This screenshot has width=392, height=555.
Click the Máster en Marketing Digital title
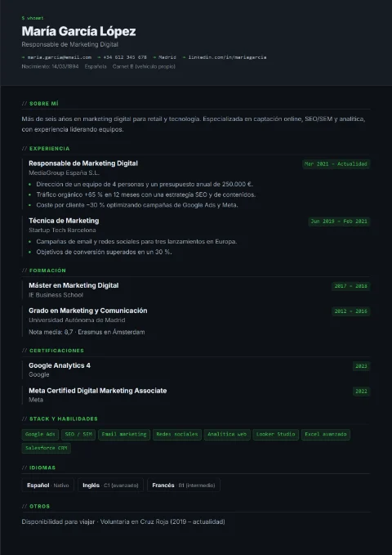73,285
